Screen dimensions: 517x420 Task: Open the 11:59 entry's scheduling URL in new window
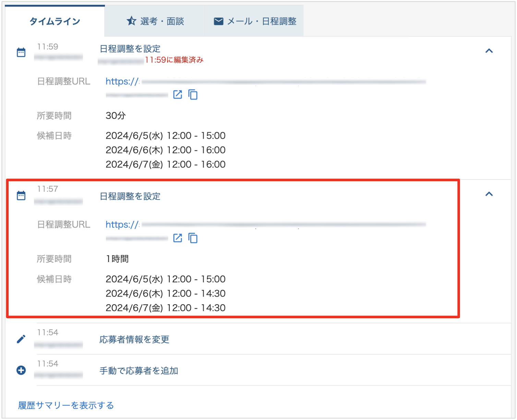click(178, 95)
